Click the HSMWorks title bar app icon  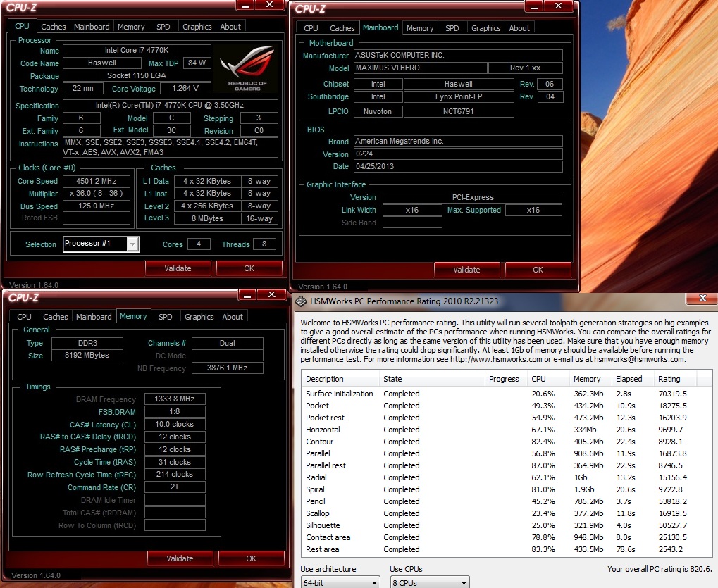301,301
